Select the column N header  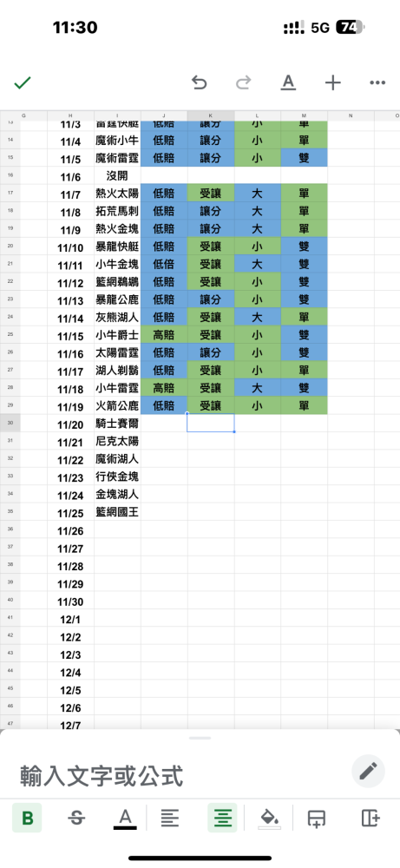pos(351,115)
